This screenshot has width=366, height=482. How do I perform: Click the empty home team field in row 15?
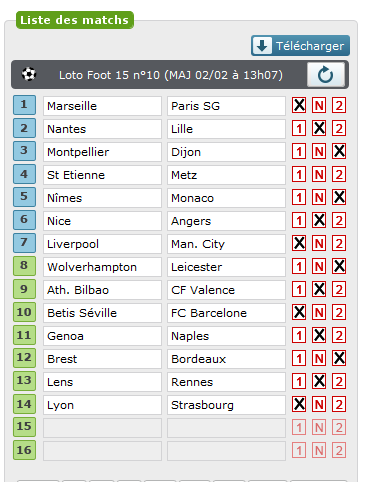click(102, 428)
